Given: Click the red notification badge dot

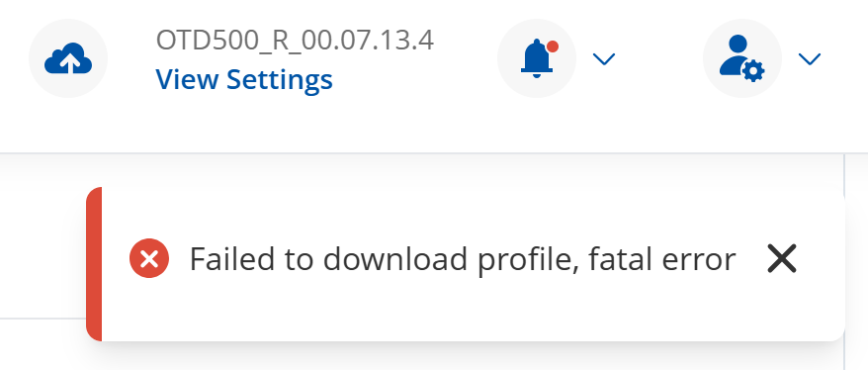Looking at the screenshot, I should click(x=552, y=46).
